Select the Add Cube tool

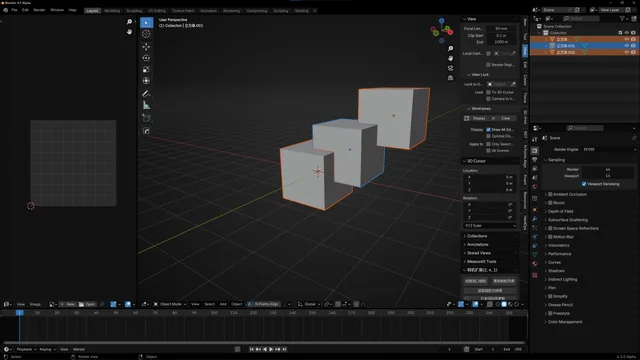146,118
